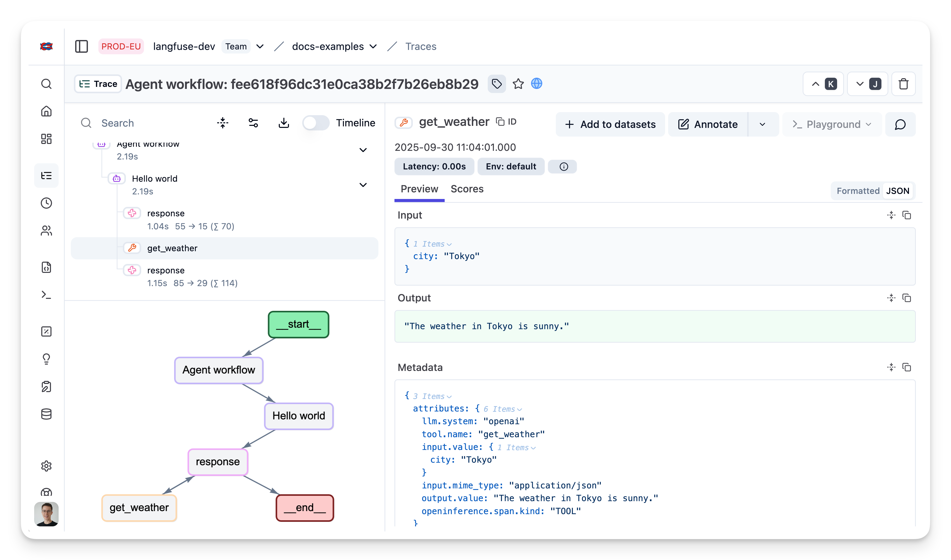Select the Prompts icon in the sidebar
This screenshot has height=560, width=951.
coord(46,267)
